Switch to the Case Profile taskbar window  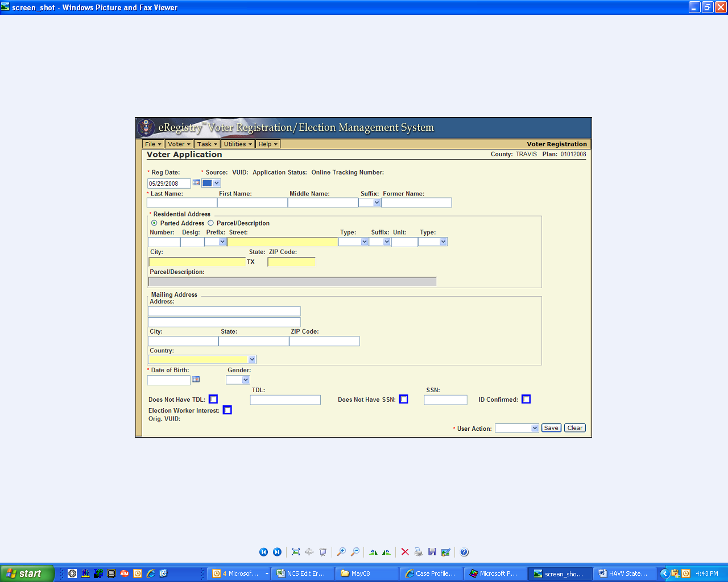[431, 573]
